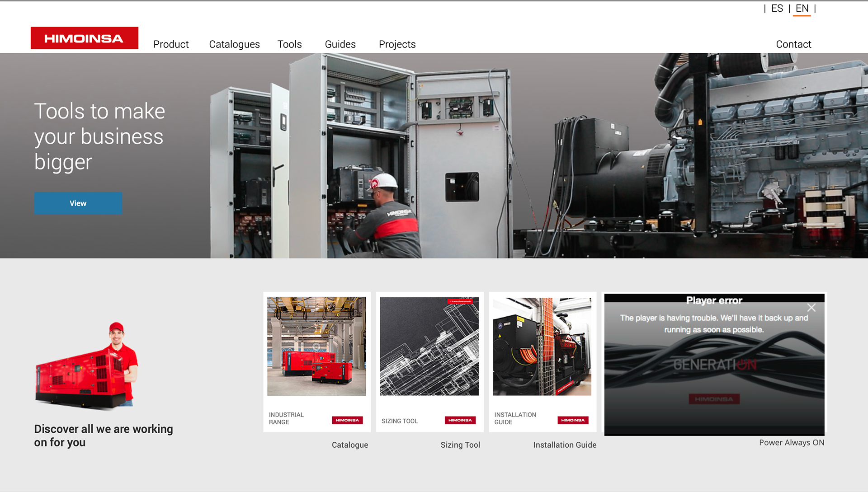Image resolution: width=868 pixels, height=492 pixels.
Task: Switch the site language to ES
Action: click(777, 9)
